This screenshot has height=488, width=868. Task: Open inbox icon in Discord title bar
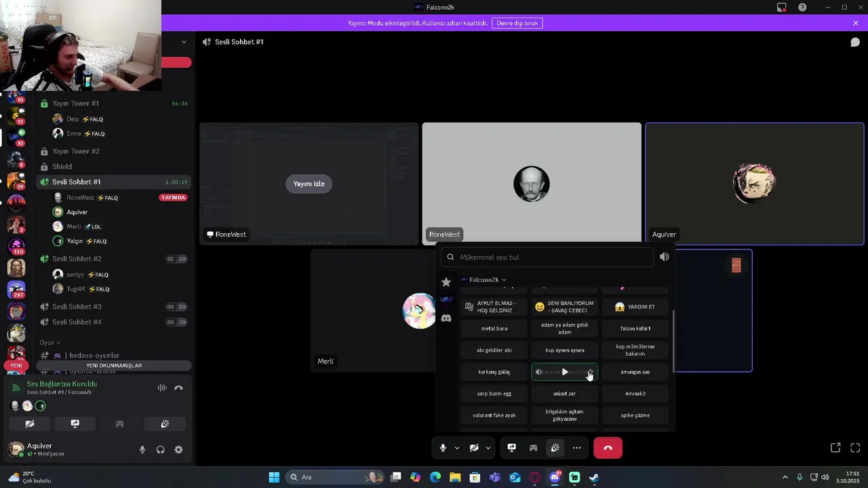(782, 7)
